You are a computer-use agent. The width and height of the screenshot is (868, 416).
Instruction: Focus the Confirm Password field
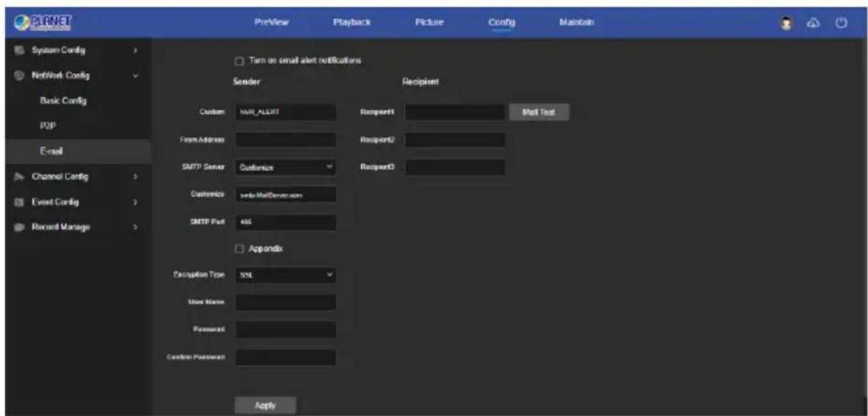tap(285, 358)
